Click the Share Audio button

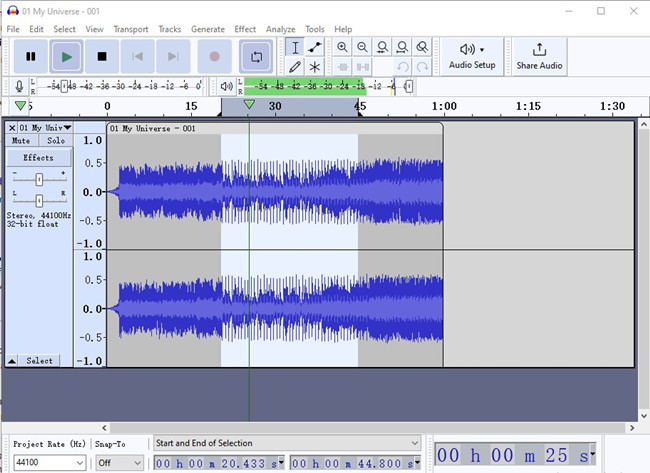tap(539, 56)
